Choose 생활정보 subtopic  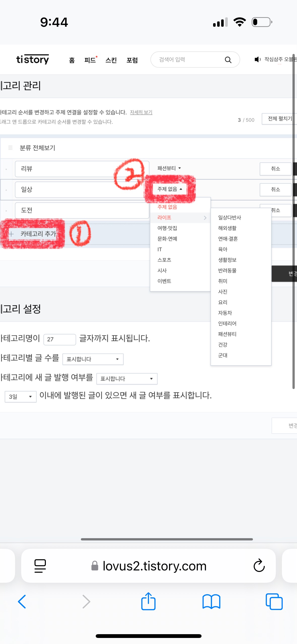(227, 260)
